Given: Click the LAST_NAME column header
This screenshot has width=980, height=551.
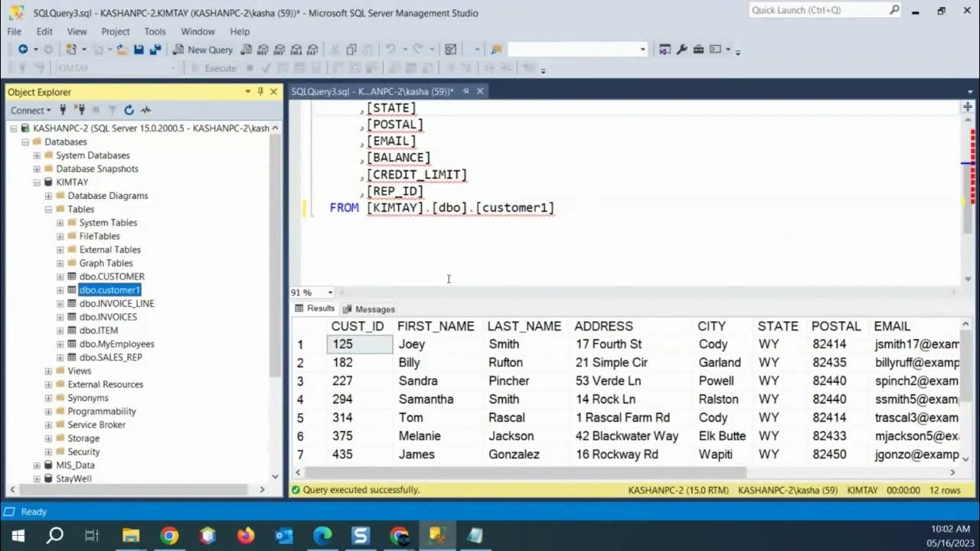Looking at the screenshot, I should click(524, 326).
